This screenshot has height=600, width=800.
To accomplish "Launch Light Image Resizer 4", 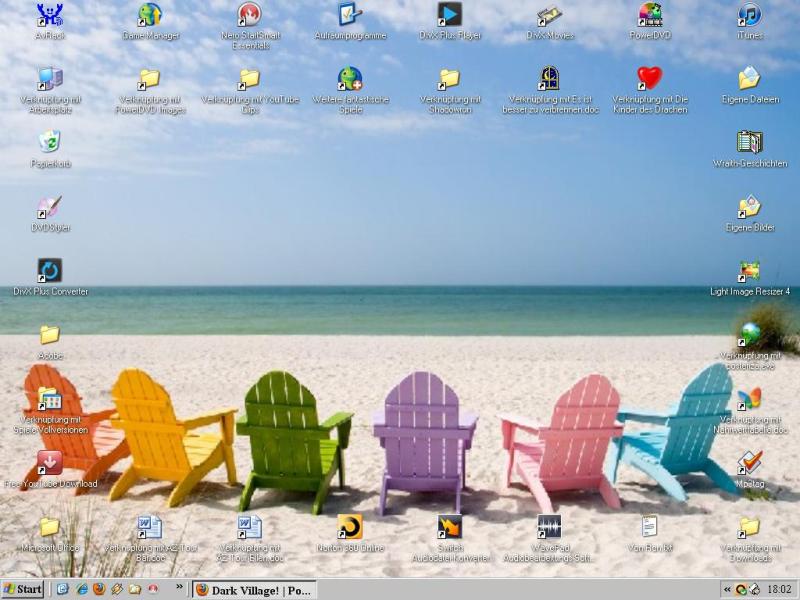I will [749, 270].
